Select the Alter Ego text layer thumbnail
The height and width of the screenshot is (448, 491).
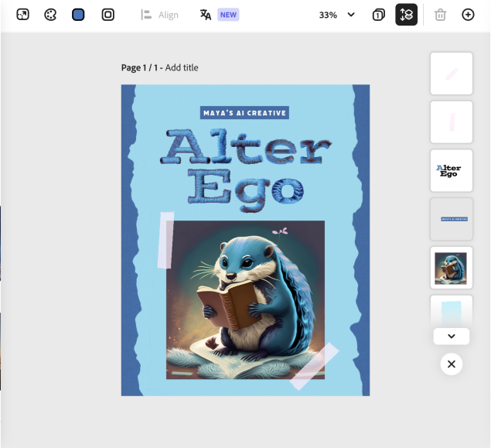point(451,170)
